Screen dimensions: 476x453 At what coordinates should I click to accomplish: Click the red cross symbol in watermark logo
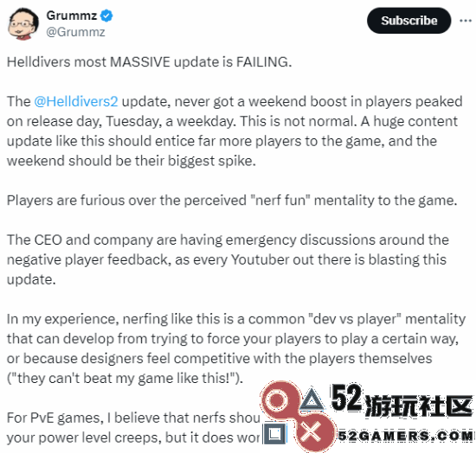(x=312, y=431)
